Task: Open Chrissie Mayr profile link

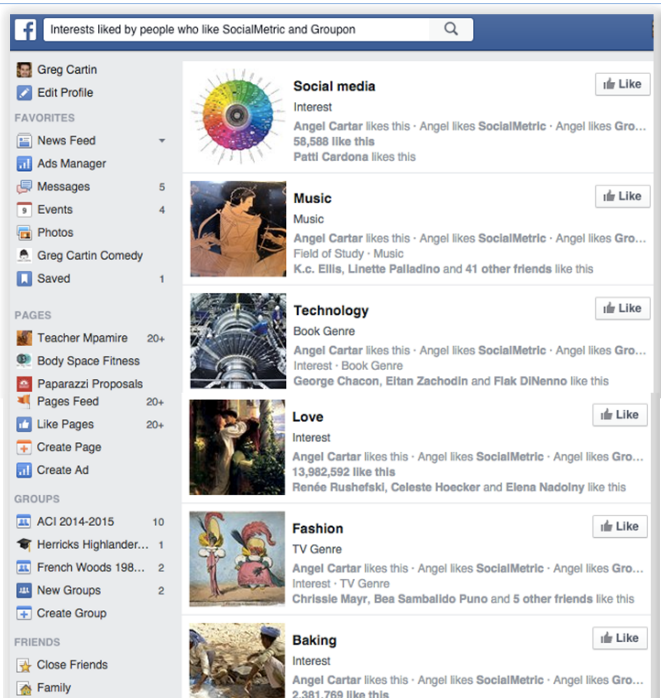Action: pyautogui.click(x=329, y=599)
